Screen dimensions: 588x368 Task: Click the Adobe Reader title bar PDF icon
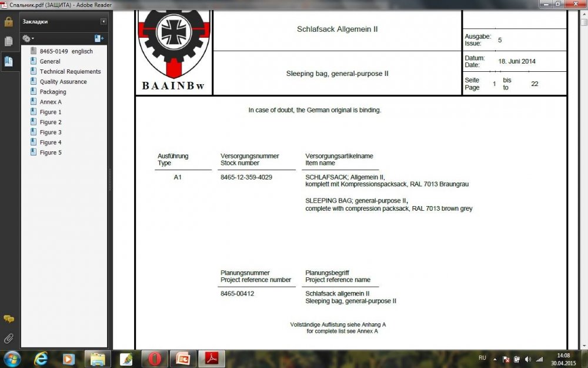(4, 5)
